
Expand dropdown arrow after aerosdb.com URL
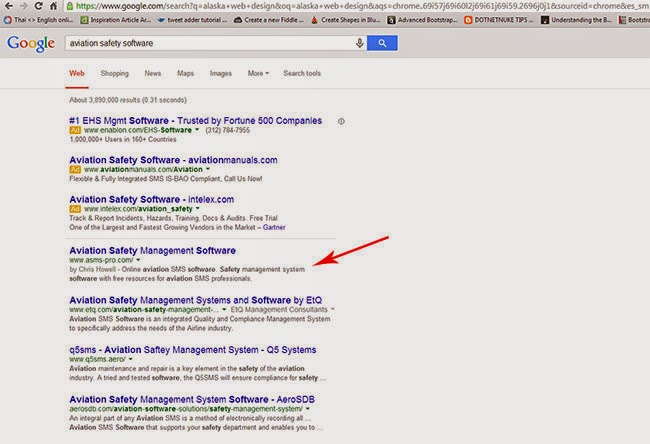tap(308, 409)
